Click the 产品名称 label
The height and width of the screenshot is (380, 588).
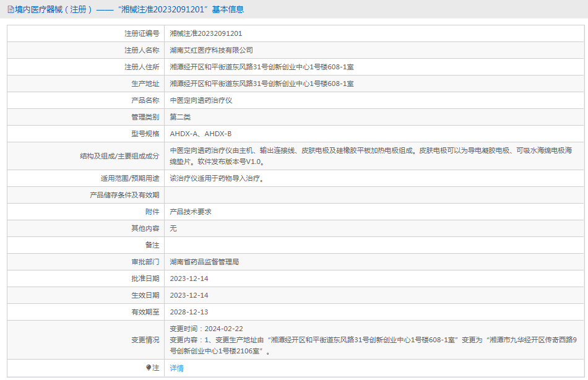click(145, 100)
